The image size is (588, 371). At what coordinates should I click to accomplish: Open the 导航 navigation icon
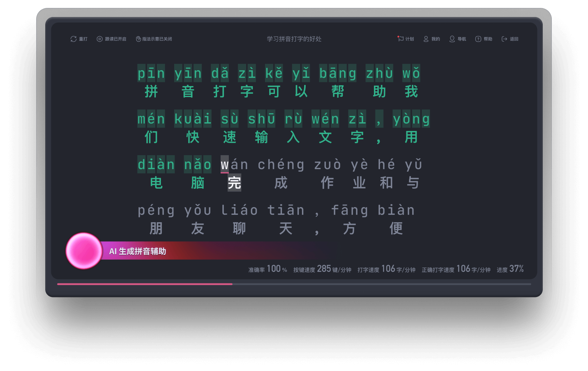[x=452, y=39]
